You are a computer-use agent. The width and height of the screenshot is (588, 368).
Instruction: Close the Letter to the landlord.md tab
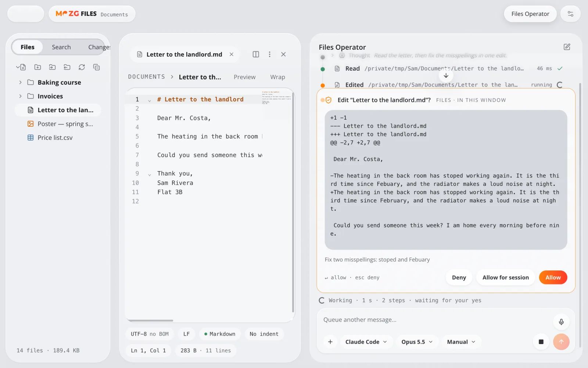[x=232, y=54]
